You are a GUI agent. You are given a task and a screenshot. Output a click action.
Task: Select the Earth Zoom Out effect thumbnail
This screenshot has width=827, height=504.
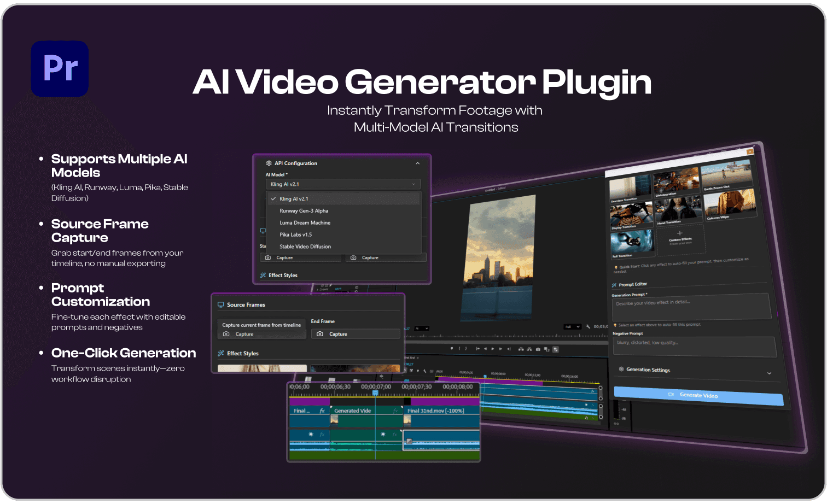pos(727,175)
